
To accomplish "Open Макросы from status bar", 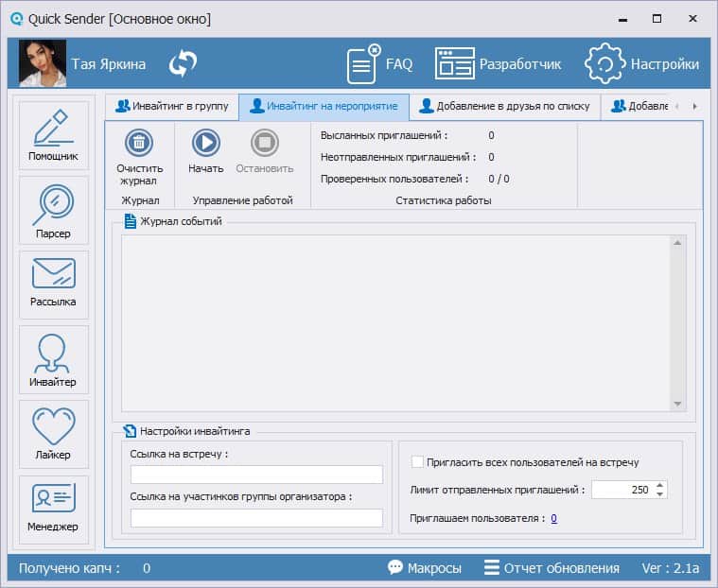I will click(x=425, y=568).
